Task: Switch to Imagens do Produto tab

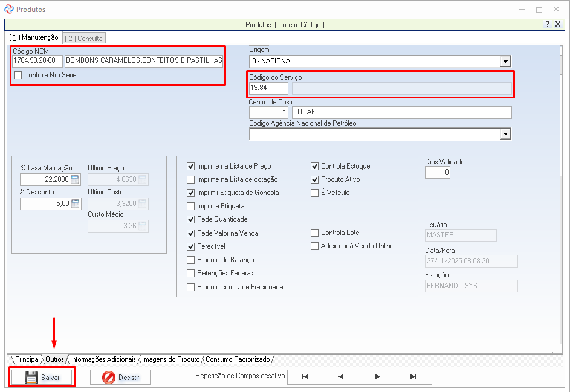Action: pos(171,359)
